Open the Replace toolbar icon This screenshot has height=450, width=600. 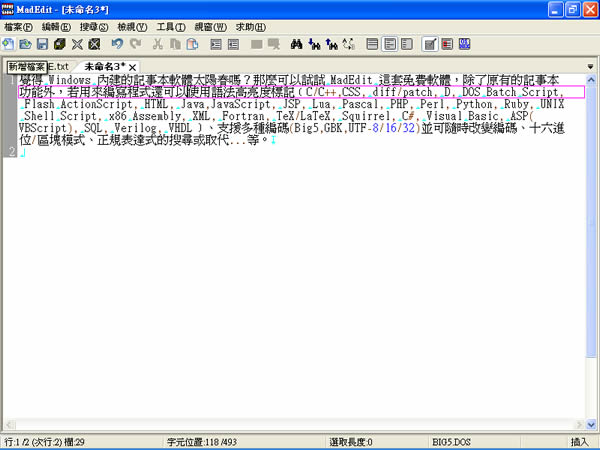349,44
